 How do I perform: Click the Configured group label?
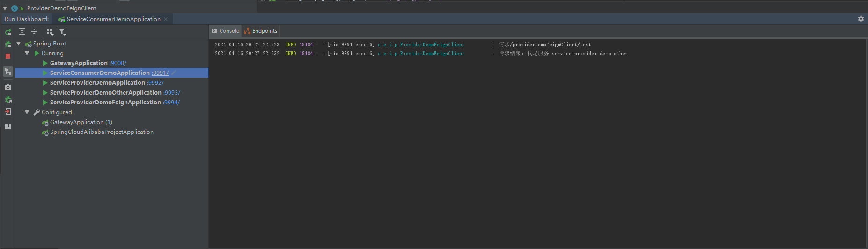click(57, 112)
